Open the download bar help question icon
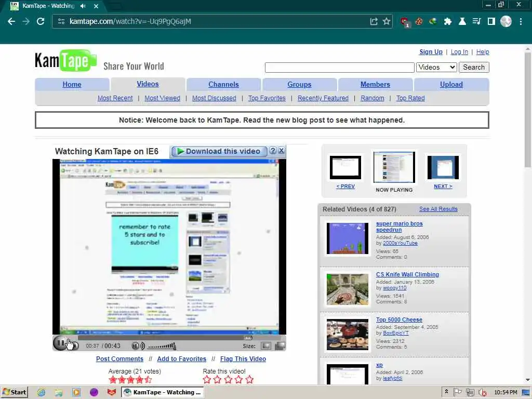 click(272, 151)
